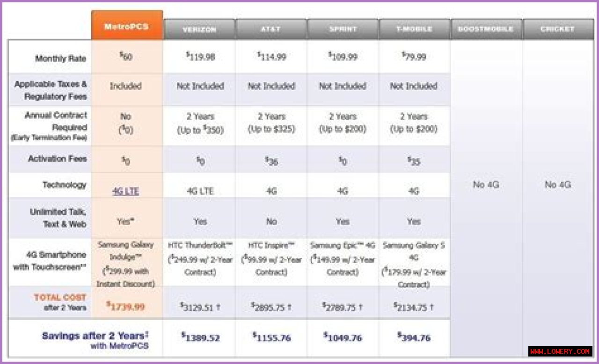Open the 4G LTE link under MetroPCS
The image size is (599, 364).
pos(125,191)
